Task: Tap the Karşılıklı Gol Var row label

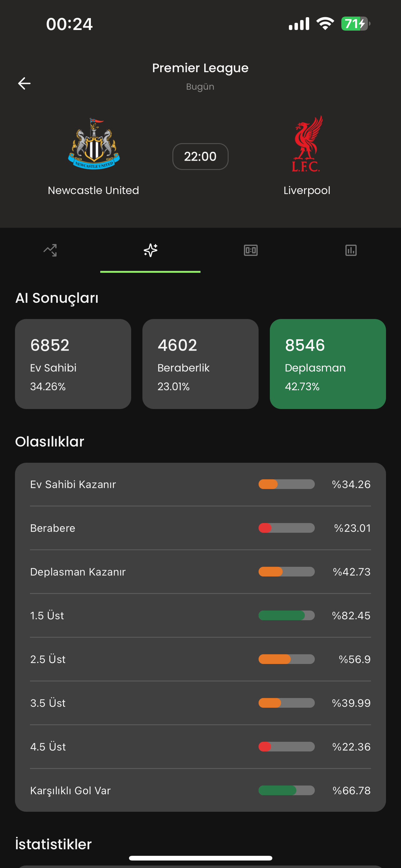Action: [x=70, y=791]
